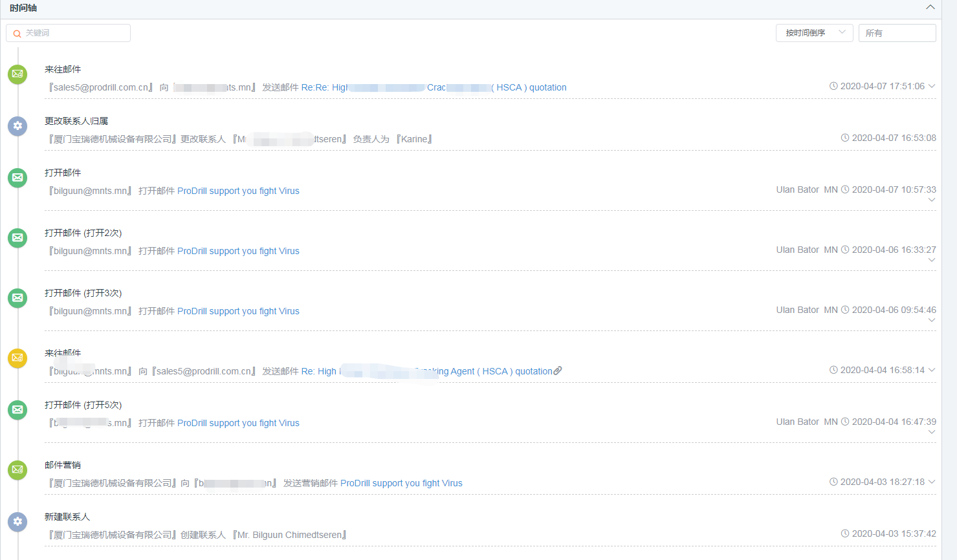Click the mail icon for 2020-04-07 10:57:33 entry
This screenshot has width=957, height=560.
point(17,177)
